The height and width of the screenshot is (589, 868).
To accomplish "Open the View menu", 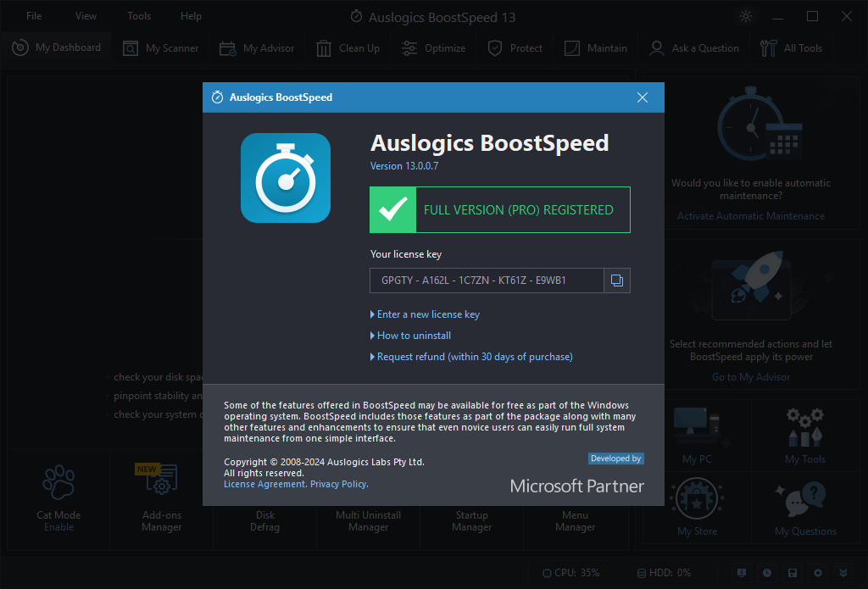I will pyautogui.click(x=86, y=16).
